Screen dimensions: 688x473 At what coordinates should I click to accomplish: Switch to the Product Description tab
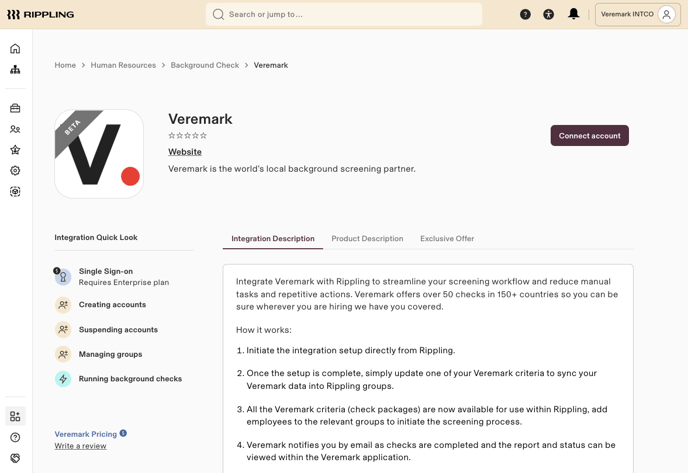coord(367,238)
